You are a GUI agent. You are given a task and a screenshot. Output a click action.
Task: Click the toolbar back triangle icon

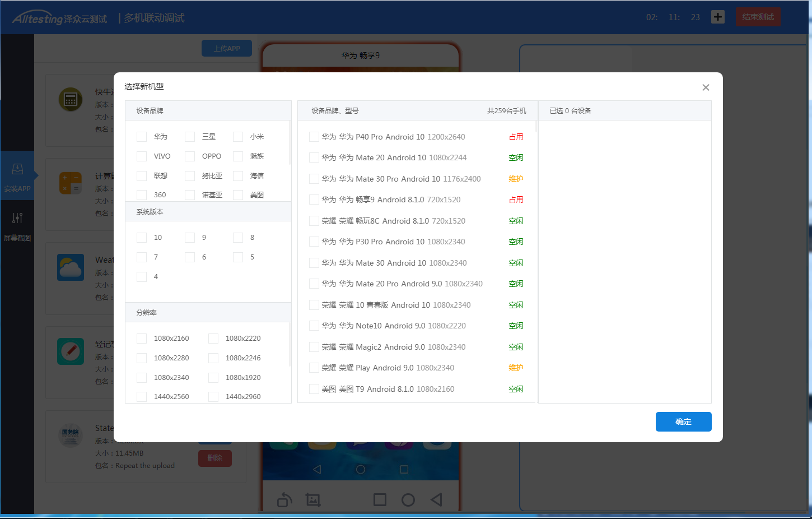coord(436,499)
